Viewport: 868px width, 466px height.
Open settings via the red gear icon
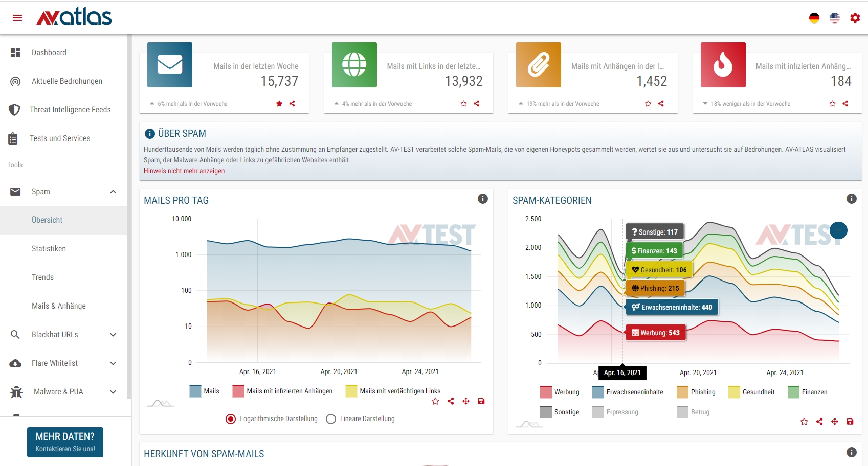pyautogui.click(x=855, y=18)
